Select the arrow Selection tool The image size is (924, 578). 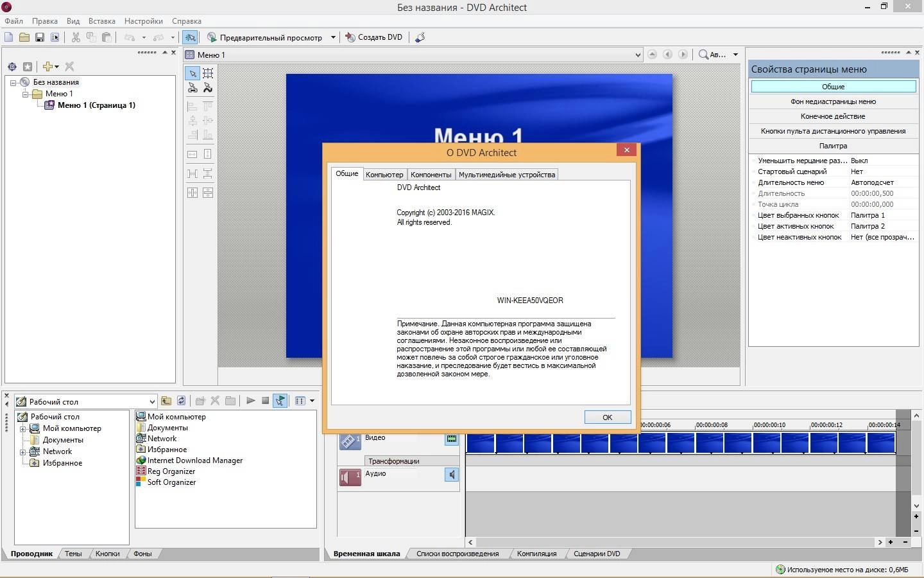click(193, 73)
